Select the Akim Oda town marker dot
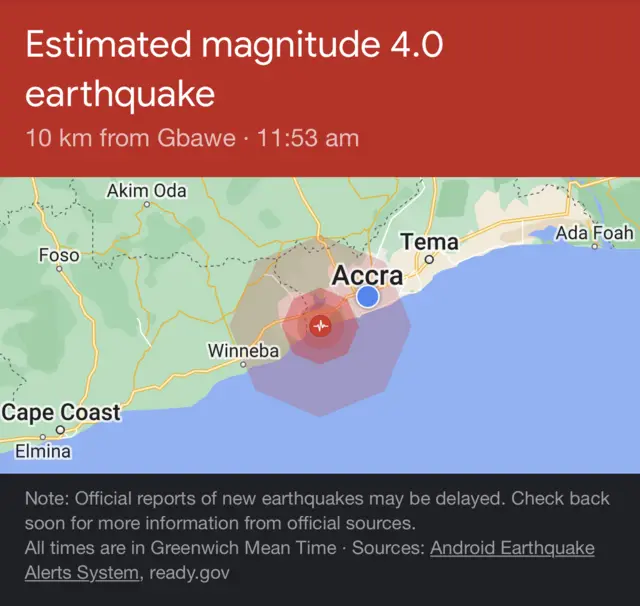640x606 pixels. (146, 204)
